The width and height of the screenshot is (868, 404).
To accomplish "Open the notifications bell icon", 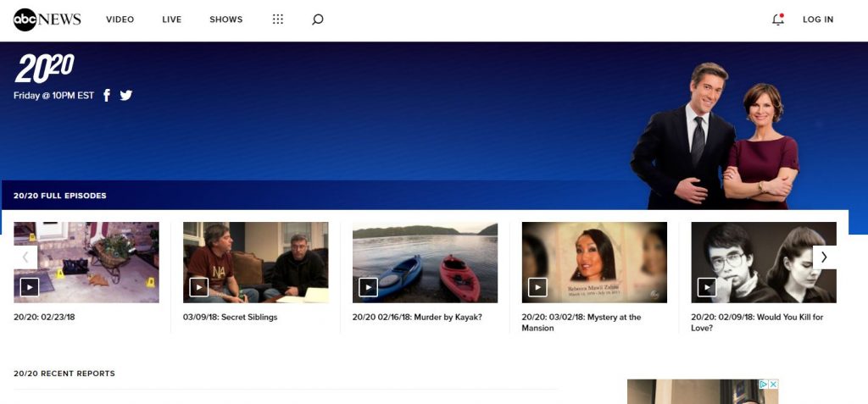I will (778, 19).
